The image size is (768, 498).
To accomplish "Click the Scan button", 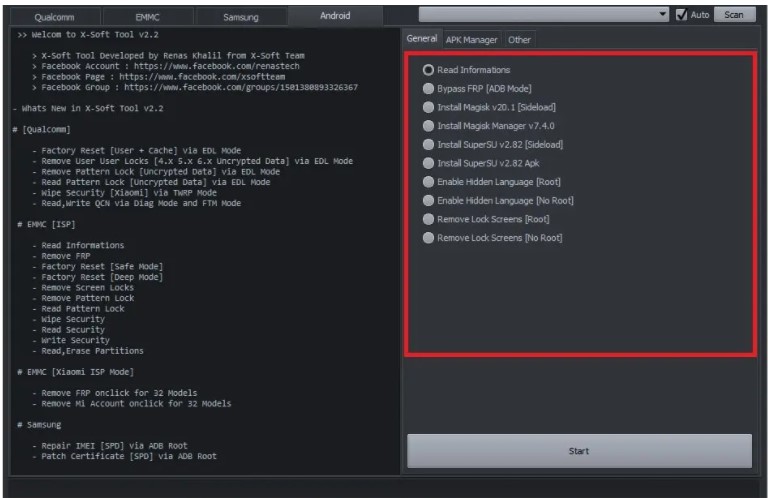I will tap(734, 15).
